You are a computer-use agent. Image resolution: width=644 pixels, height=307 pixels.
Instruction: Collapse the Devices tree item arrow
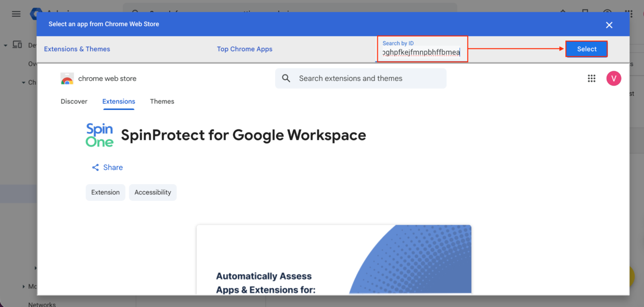coord(6,45)
